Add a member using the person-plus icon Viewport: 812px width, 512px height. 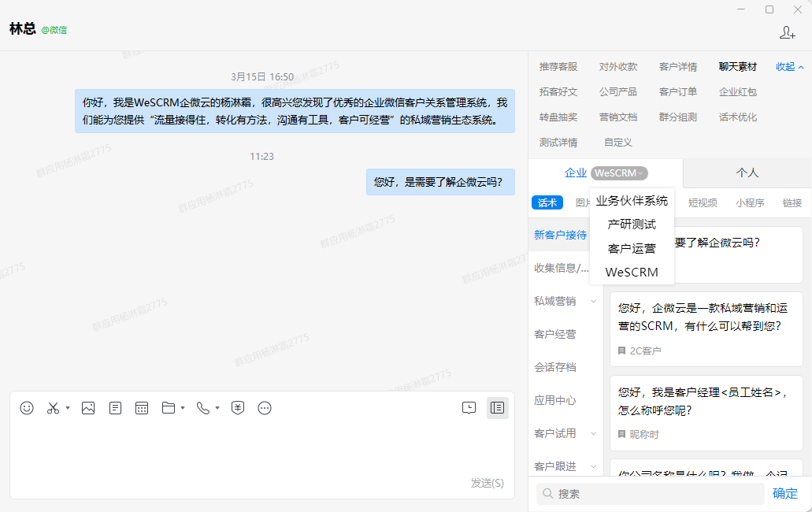pos(787,32)
